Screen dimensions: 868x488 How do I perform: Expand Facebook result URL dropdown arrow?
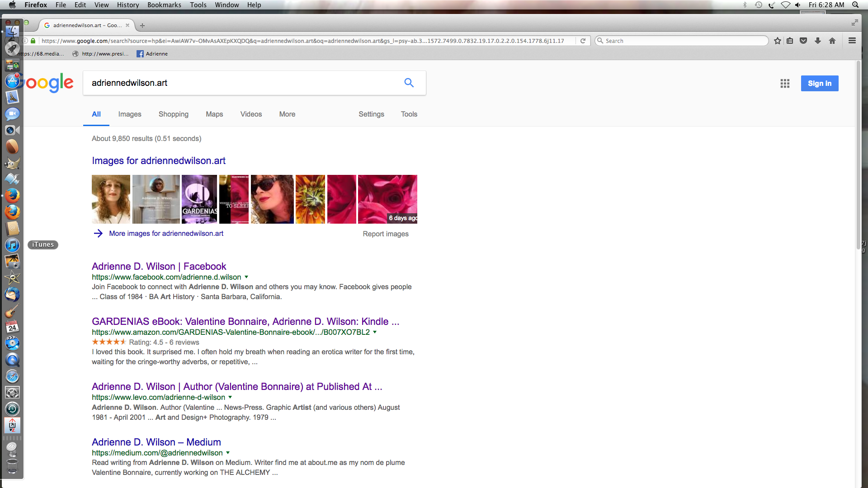[246, 277]
